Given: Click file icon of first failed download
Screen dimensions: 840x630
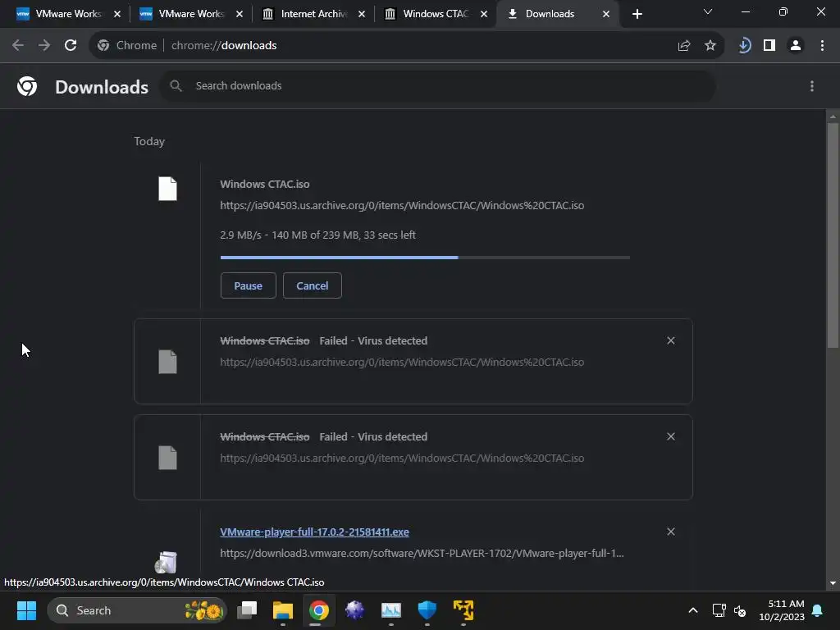Looking at the screenshot, I should pos(167,362).
